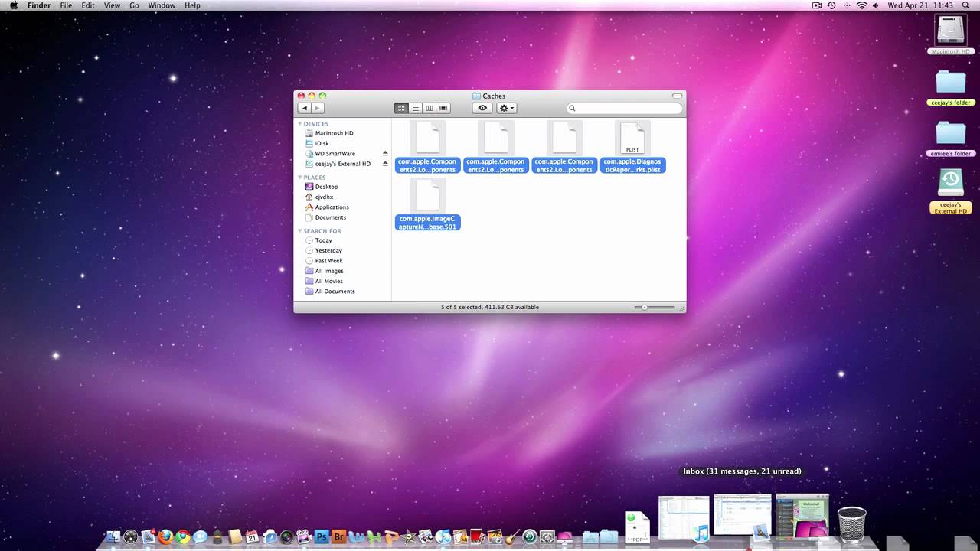This screenshot has height=551, width=980.
Task: Open Time Machine menu bar status
Action: pos(831,5)
